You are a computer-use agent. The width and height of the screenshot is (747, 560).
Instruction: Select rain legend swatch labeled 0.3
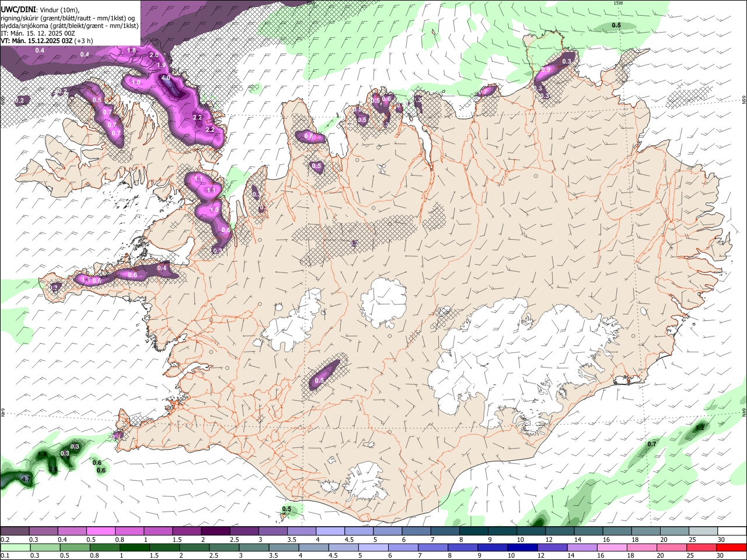tap(46, 547)
